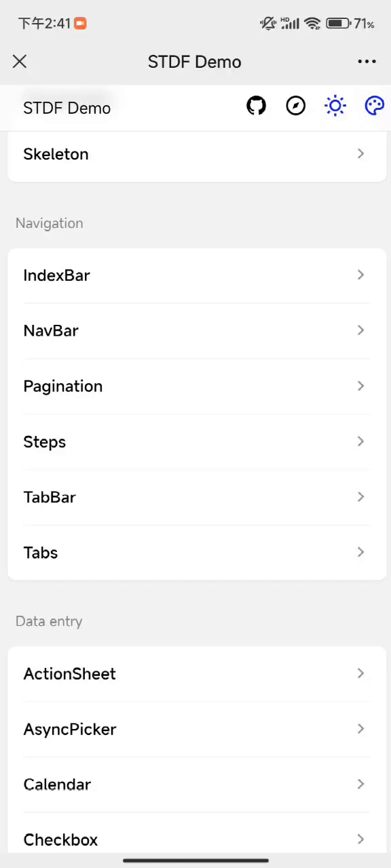The height and width of the screenshot is (868, 391).
Task: Open the Tabs demo item
Action: [195, 552]
